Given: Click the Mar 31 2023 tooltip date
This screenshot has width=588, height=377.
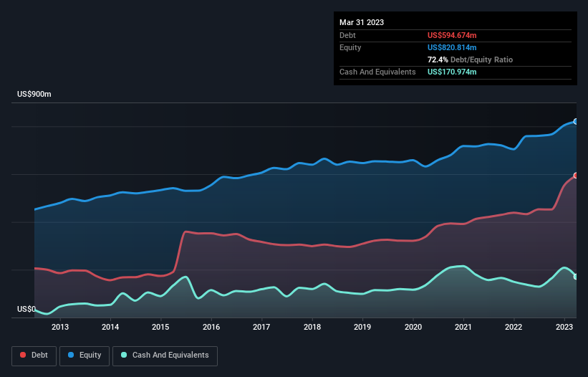Looking at the screenshot, I should tap(362, 22).
